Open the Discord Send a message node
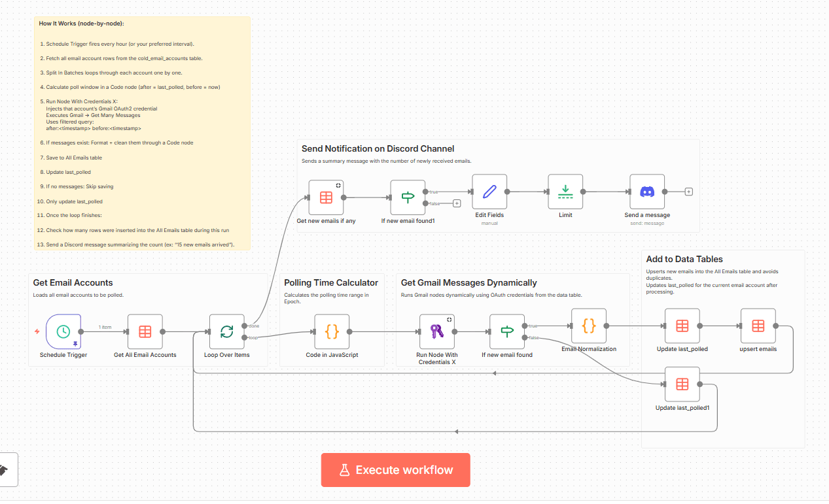The image size is (829, 504). tap(647, 192)
